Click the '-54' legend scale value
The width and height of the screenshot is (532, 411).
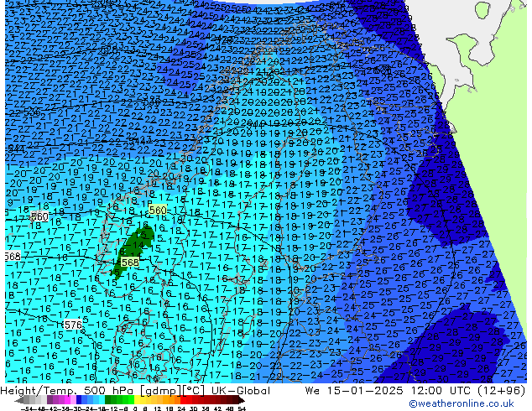(27, 408)
